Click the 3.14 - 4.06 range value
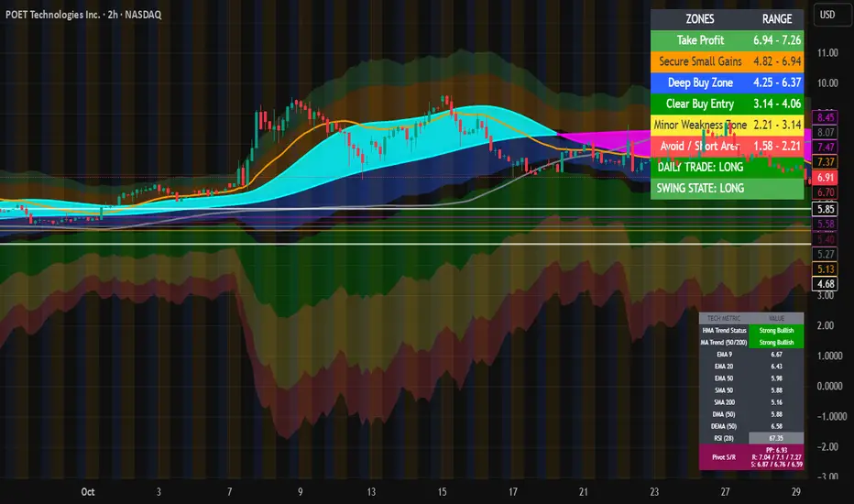The image size is (854, 504). coord(777,104)
